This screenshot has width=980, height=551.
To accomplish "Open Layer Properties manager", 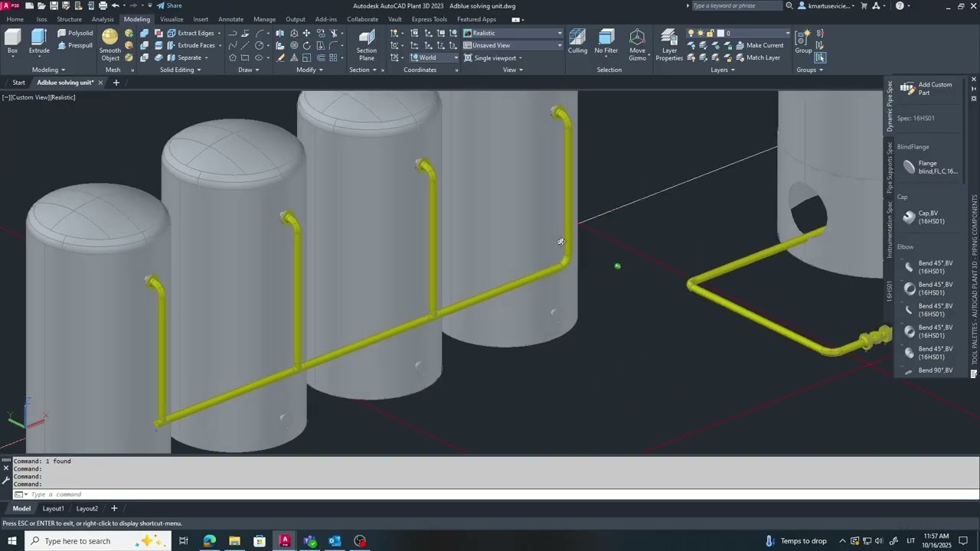I will click(669, 45).
